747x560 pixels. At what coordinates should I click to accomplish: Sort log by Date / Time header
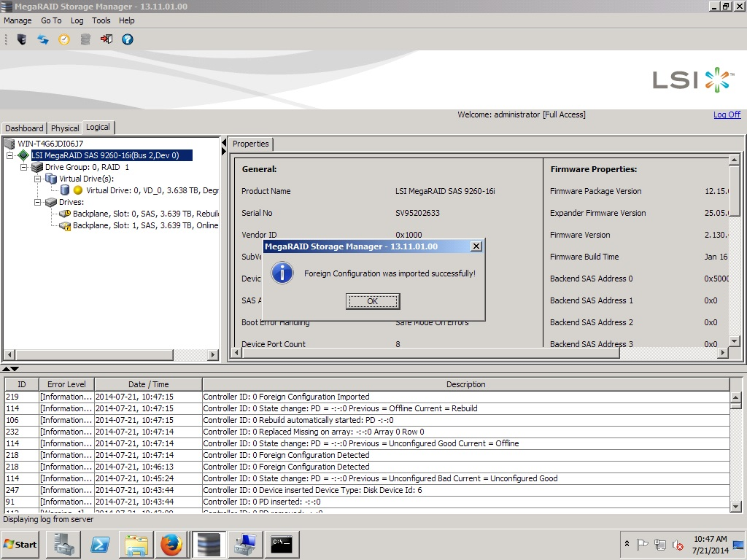point(148,384)
